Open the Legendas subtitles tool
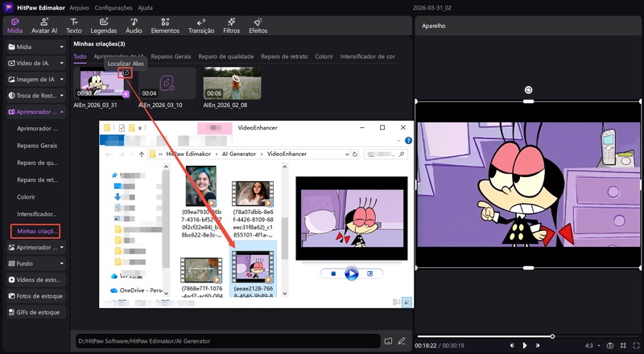Screen dimensions: 644x354 (104, 26)
